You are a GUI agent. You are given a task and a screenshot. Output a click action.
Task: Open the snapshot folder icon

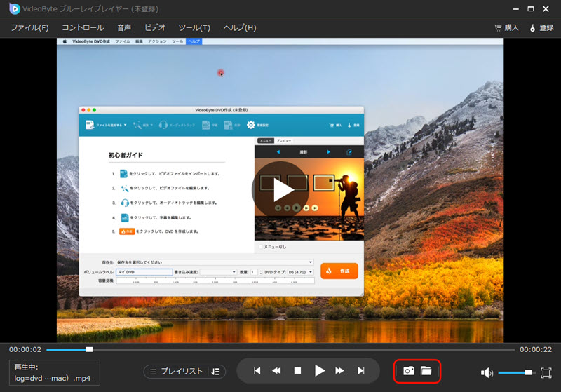coord(426,371)
